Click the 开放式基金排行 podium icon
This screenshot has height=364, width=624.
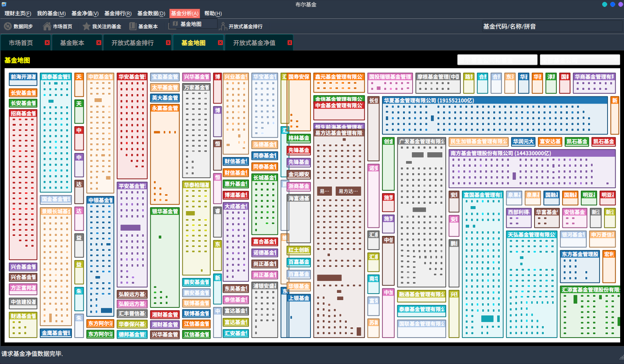coord(223,26)
